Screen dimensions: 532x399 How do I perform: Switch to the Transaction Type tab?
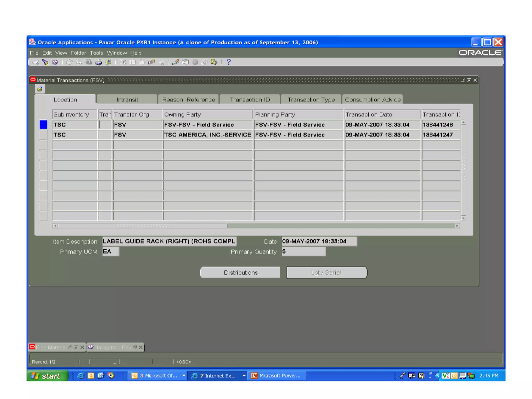311,99
